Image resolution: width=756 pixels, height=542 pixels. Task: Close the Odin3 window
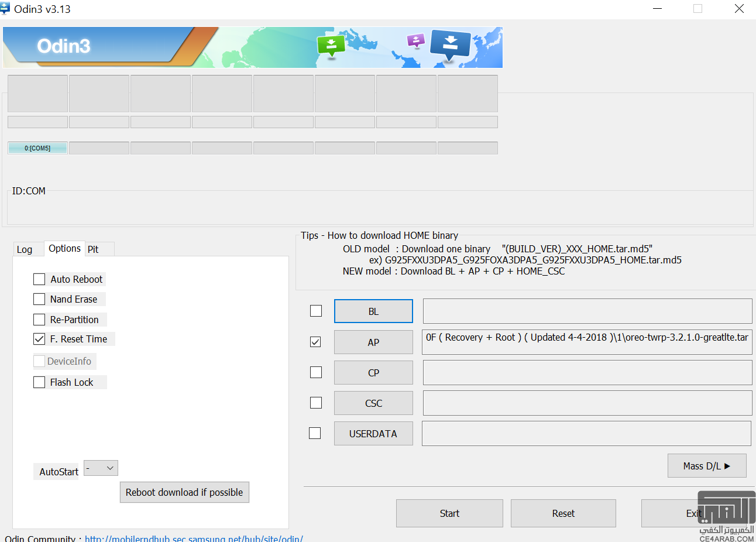pyautogui.click(x=739, y=9)
